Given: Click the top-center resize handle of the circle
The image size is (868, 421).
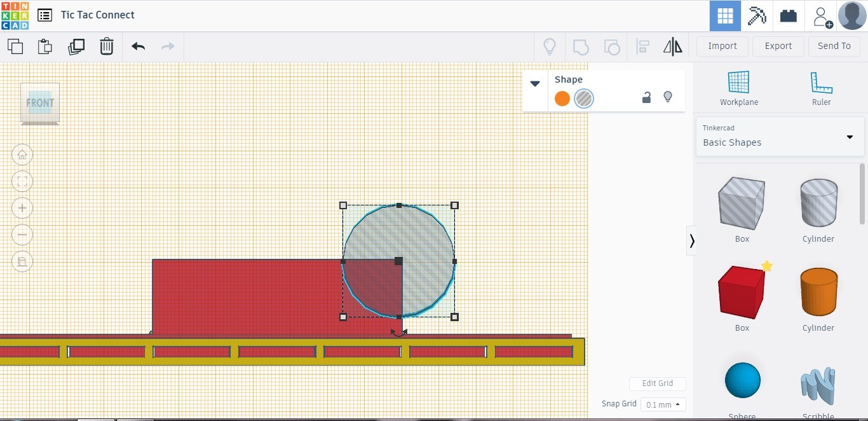Looking at the screenshot, I should coord(399,205).
